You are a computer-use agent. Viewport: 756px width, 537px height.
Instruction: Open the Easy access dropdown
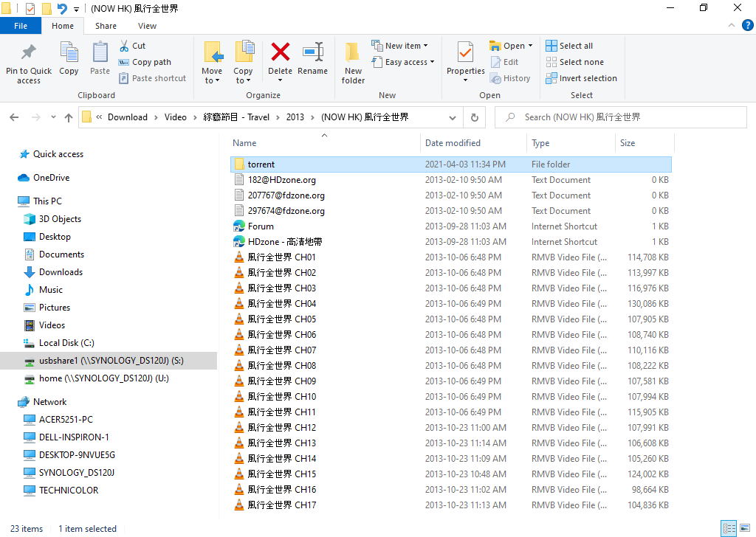point(403,62)
